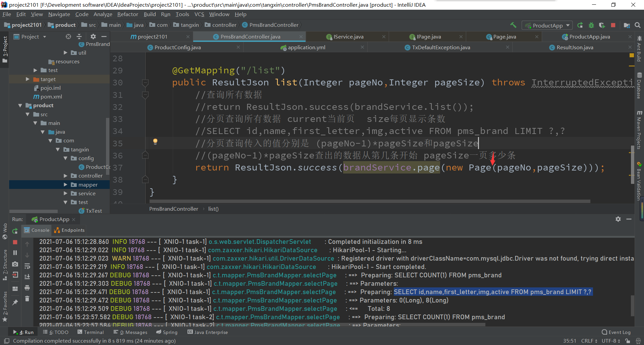Pause console output
Screen dimensions: 644x345
pos(15,253)
